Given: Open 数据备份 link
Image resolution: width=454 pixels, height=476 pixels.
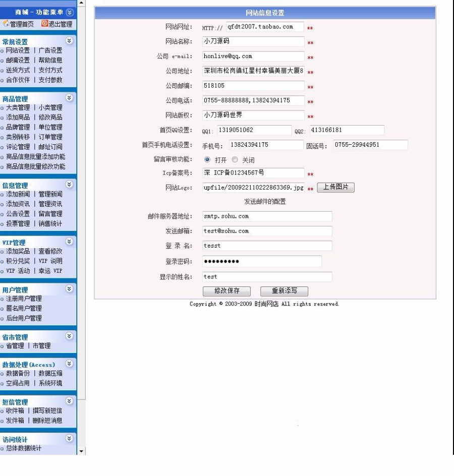Looking at the screenshot, I should point(18,374).
